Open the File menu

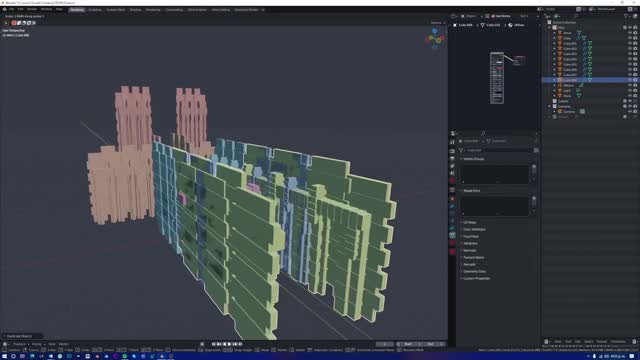(11, 9)
